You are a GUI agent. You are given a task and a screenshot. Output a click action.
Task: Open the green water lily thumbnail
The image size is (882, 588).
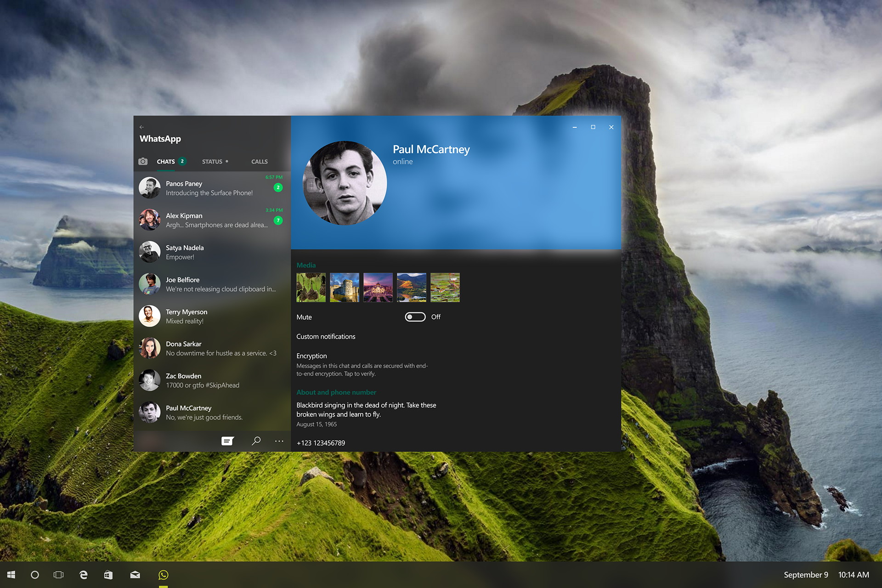445,288
